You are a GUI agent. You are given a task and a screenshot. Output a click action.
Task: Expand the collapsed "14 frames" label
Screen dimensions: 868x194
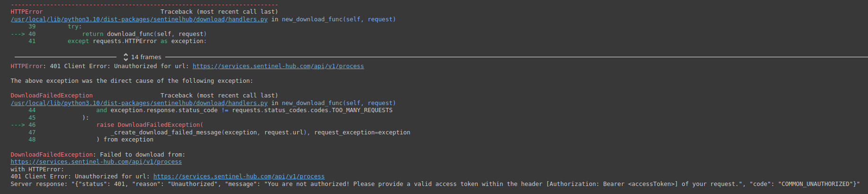click(146, 57)
